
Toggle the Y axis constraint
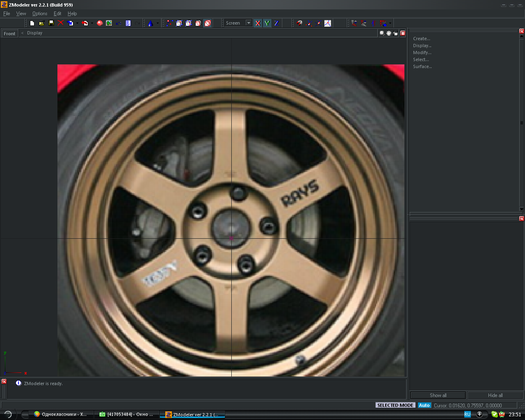[x=267, y=23]
